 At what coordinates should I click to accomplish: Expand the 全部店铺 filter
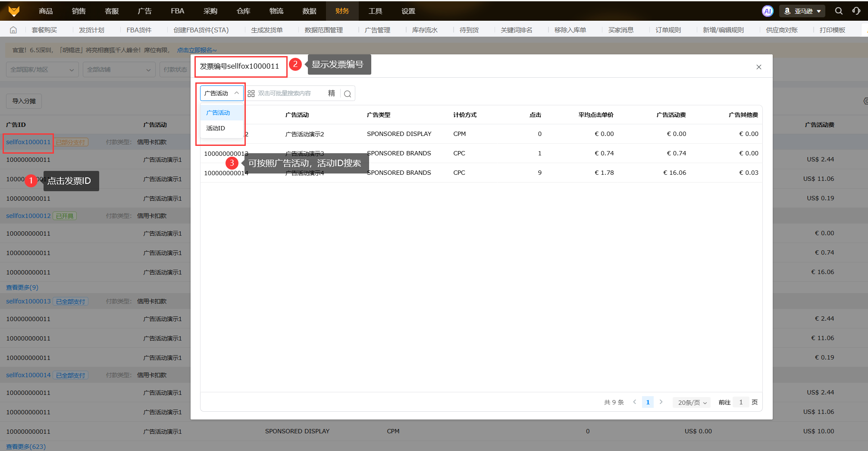119,69
